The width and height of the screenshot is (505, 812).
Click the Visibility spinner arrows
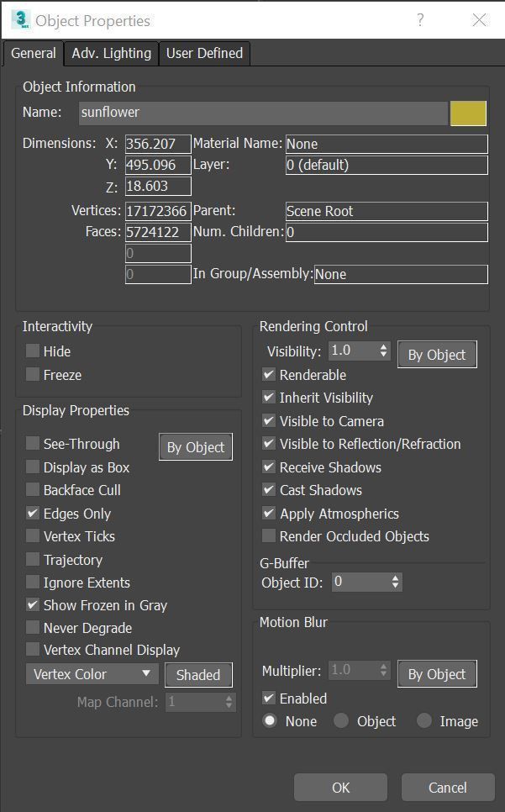coord(384,351)
